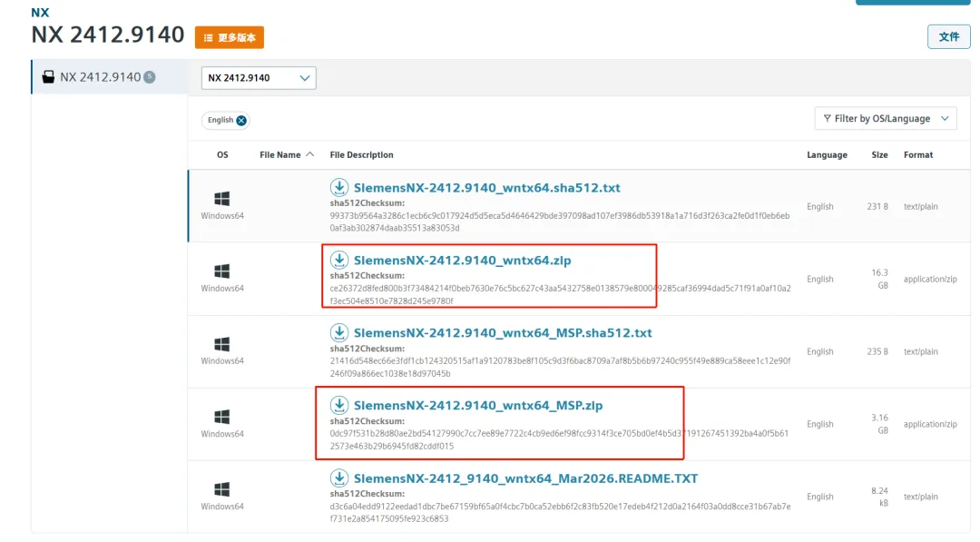The height and width of the screenshot is (542, 980).
Task: Click download icon for SiemensNX-2412.9140_wntx64_MSP.zip
Action: 339,405
